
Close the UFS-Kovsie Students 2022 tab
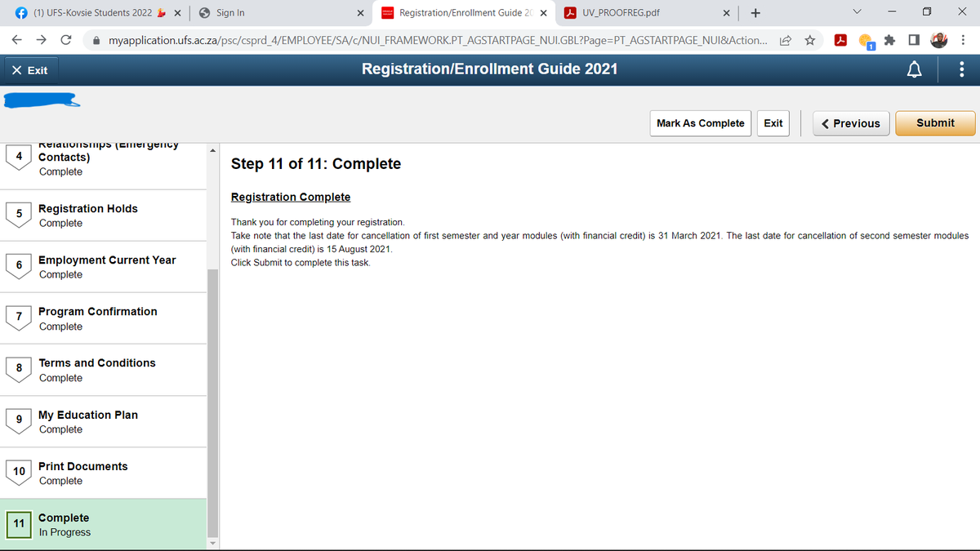click(177, 13)
